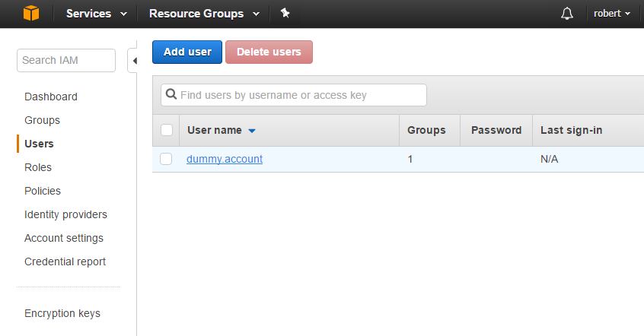644x336 pixels.
Task: Click the Delete users button
Action: (269, 52)
